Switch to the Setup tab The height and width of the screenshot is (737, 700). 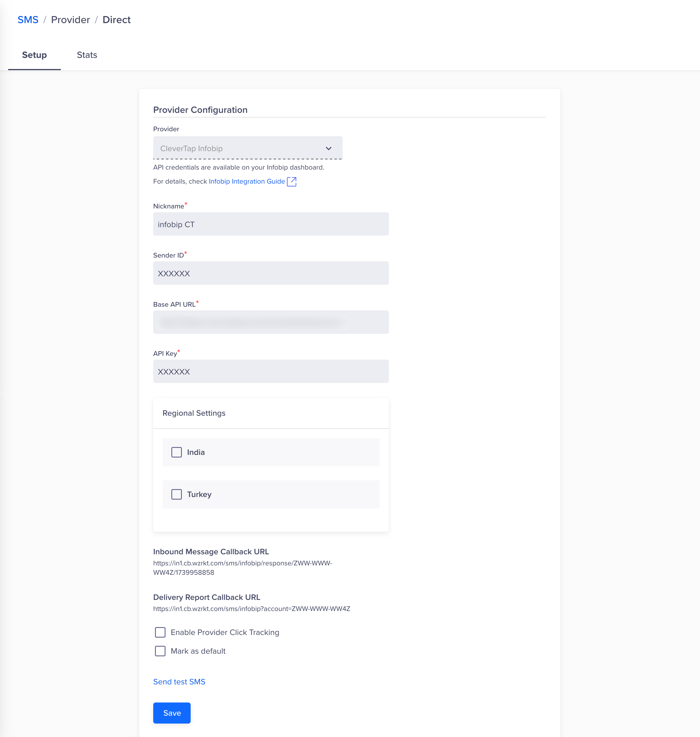tap(34, 55)
